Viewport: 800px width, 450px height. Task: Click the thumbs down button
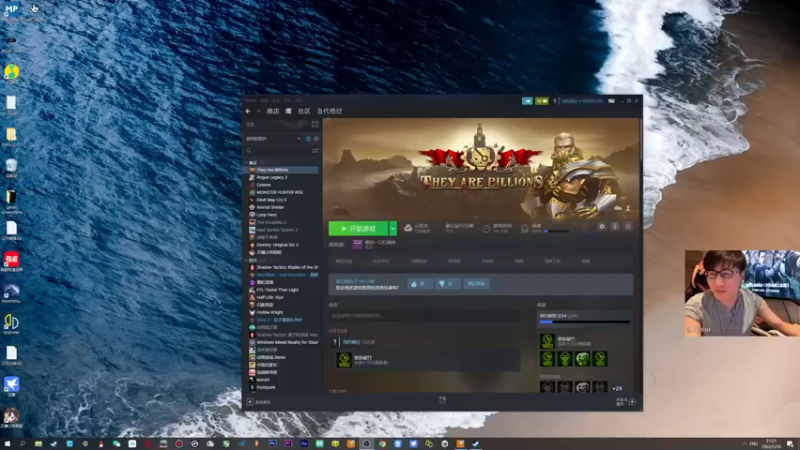click(447, 284)
